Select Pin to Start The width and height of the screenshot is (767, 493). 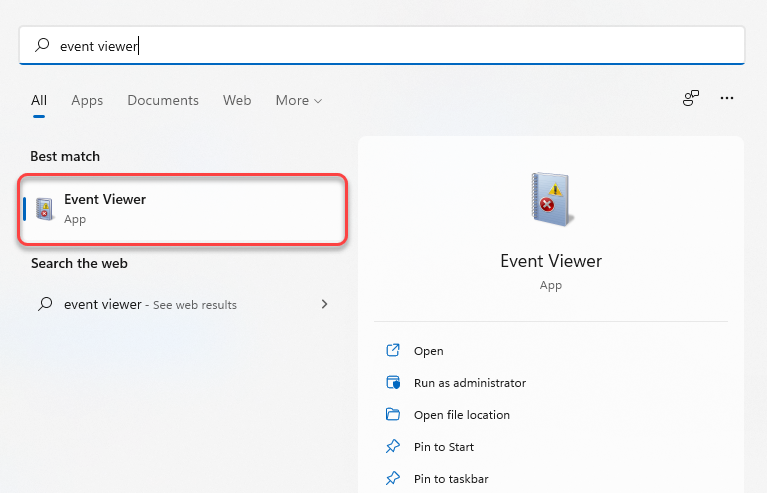(x=443, y=447)
